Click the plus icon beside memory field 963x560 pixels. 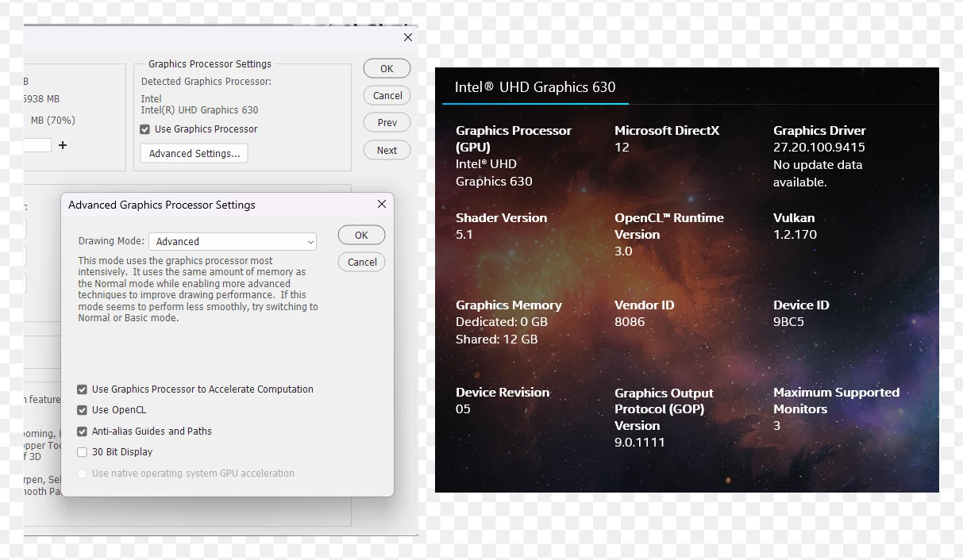63,145
